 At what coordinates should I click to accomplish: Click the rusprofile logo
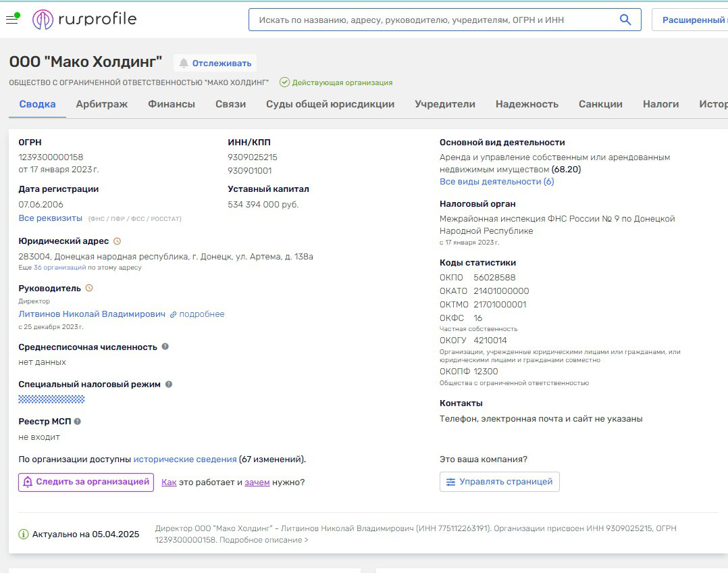pos(84,19)
